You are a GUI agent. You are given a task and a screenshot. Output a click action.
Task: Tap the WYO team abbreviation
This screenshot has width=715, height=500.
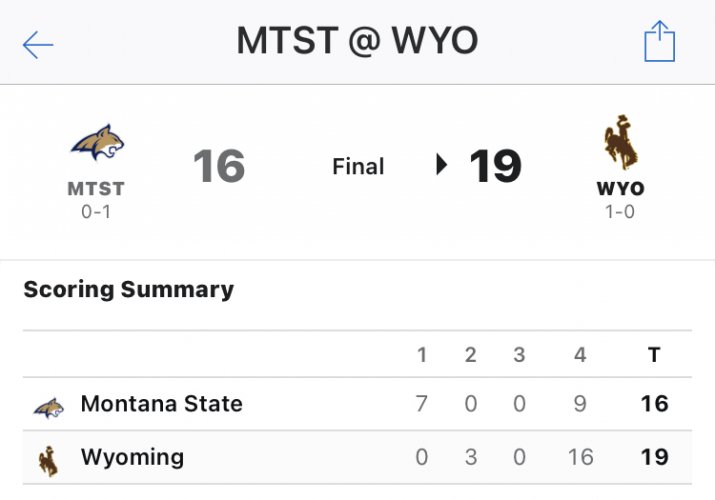[x=621, y=189]
